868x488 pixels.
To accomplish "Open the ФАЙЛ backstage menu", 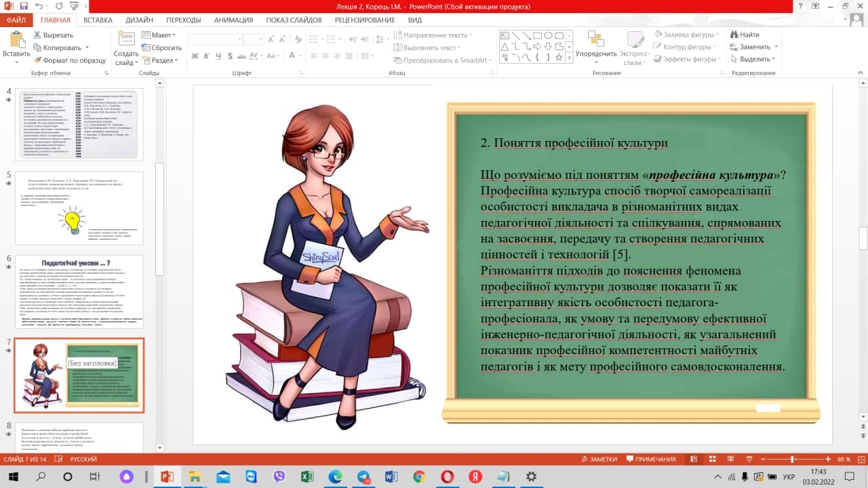I will tap(16, 20).
